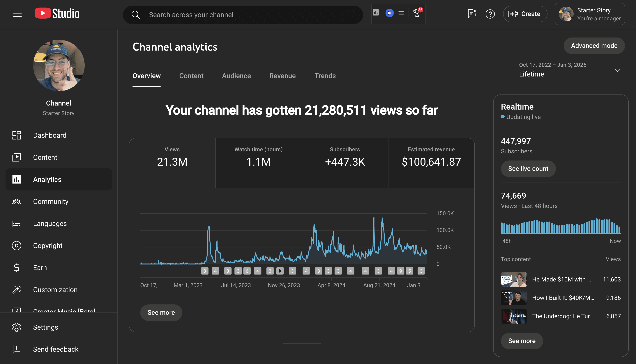Open Settings from the sidebar
636x364 pixels.
coord(59,327)
